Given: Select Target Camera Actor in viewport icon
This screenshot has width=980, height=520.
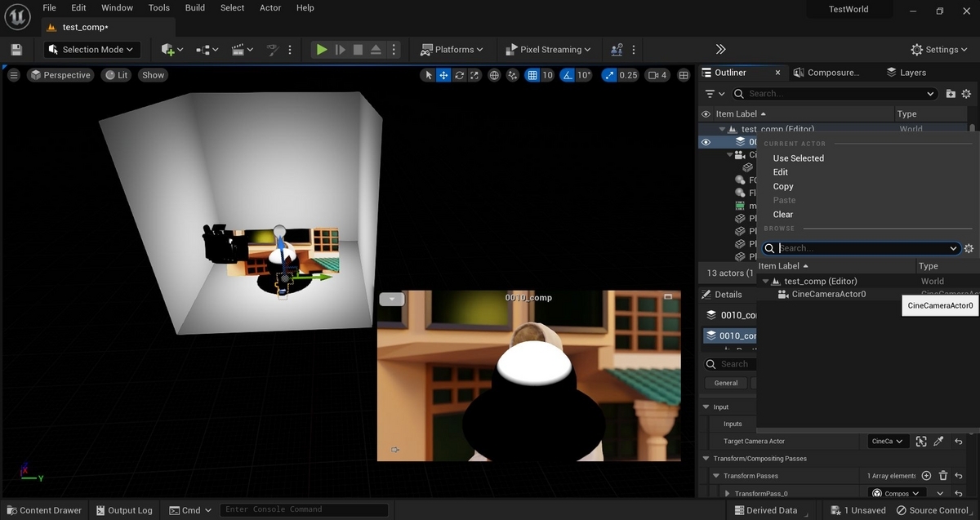Looking at the screenshot, I should click(x=921, y=442).
